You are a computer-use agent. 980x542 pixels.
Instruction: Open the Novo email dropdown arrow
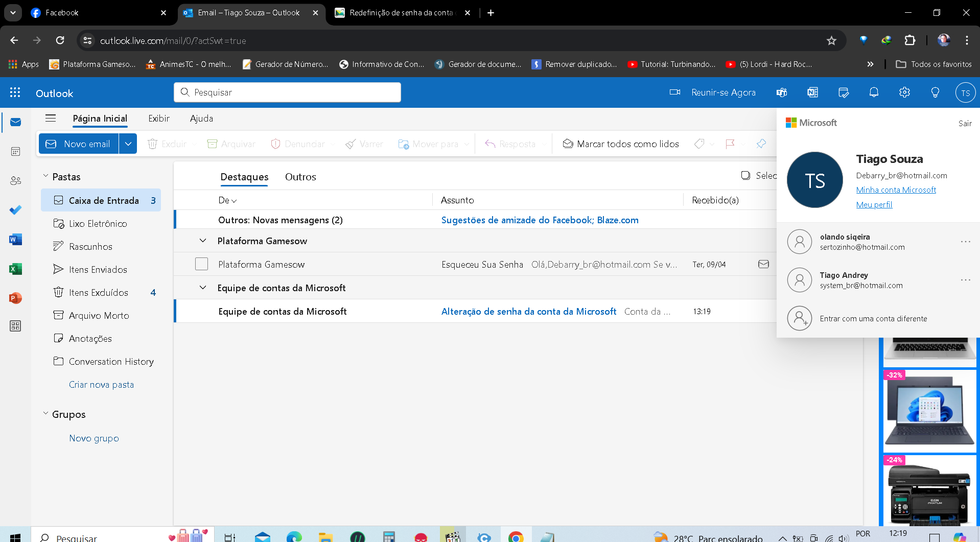(128, 144)
